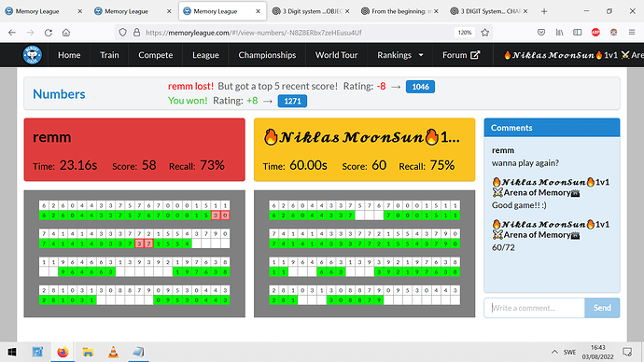The height and width of the screenshot is (362, 644).
Task: Open File Explorer from the taskbar
Action: click(x=88, y=352)
